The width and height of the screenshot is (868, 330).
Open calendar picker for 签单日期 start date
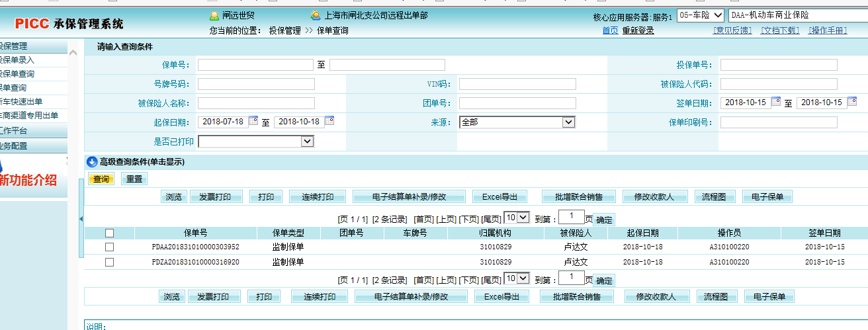[x=776, y=102]
